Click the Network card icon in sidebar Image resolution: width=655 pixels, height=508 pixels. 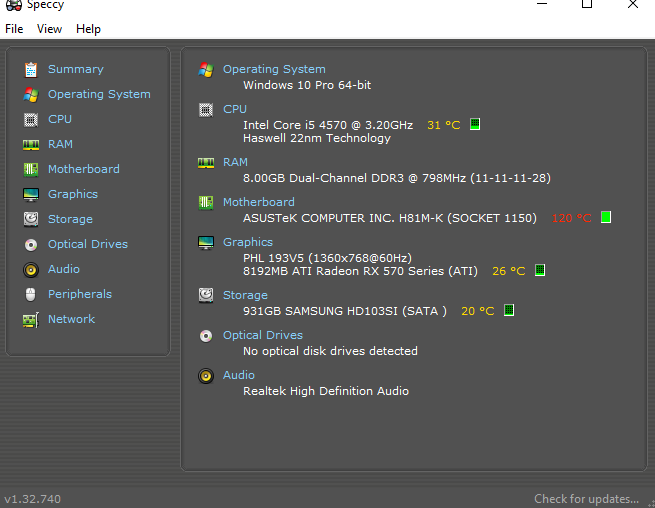pyautogui.click(x=30, y=320)
